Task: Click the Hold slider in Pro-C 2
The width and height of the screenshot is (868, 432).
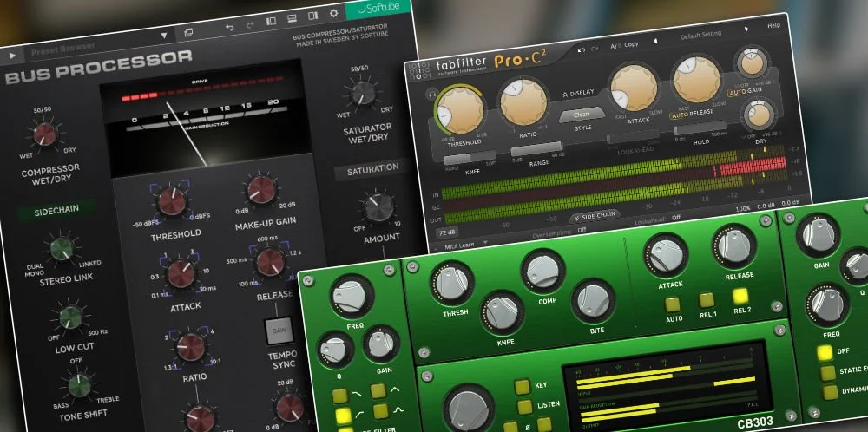Action: click(699, 129)
